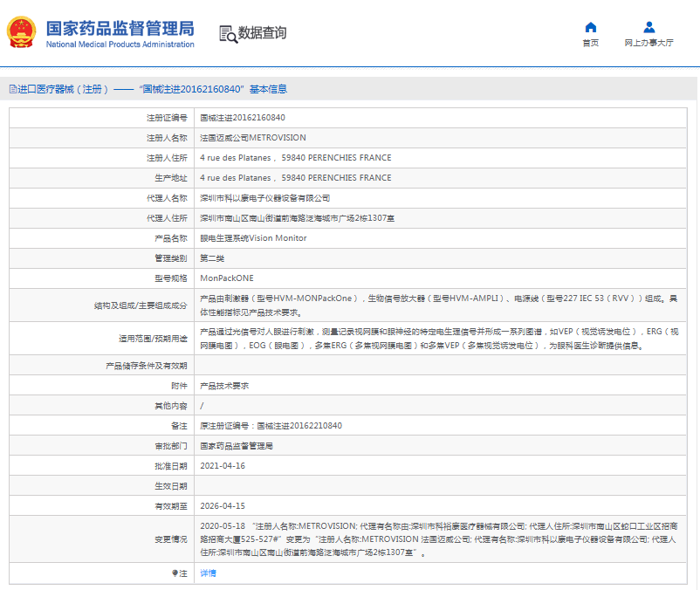Select the registrant name 法国迈威公司METROVISION
The height and width of the screenshot is (590, 700).
coord(253,138)
